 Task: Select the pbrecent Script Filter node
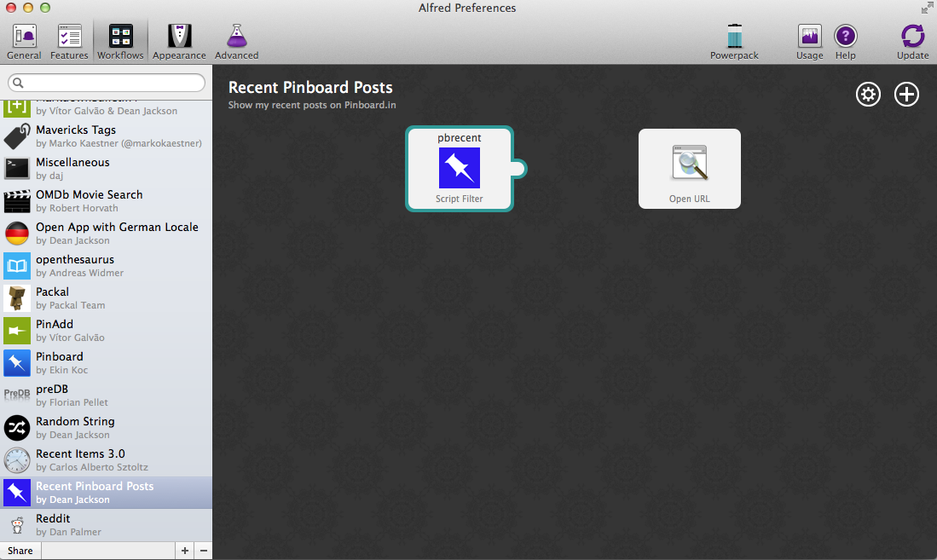pos(459,169)
